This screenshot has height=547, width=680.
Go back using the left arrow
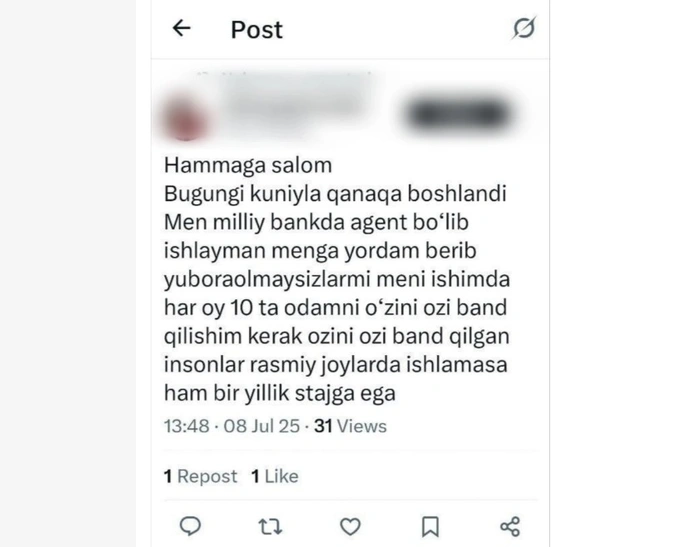pyautogui.click(x=181, y=28)
